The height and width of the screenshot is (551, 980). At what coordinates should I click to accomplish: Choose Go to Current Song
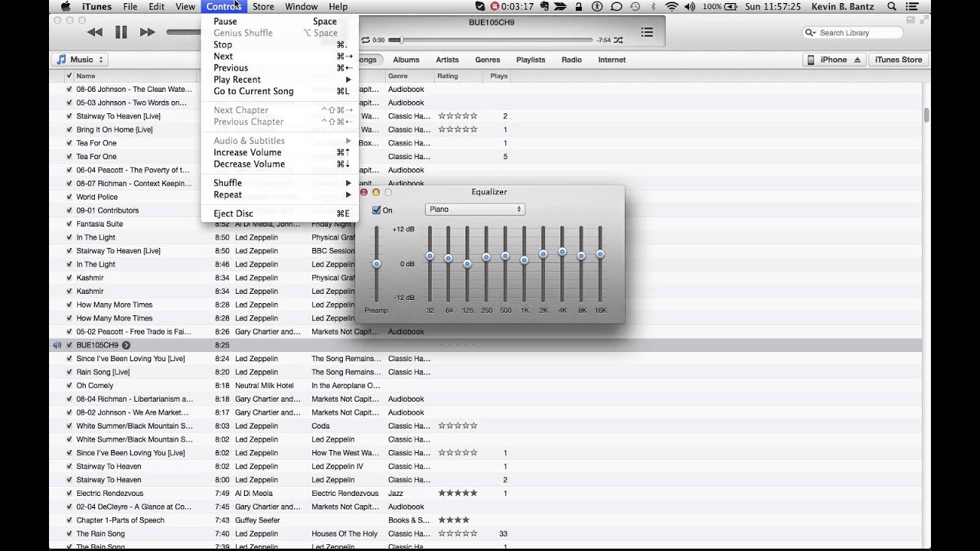pyautogui.click(x=279, y=91)
